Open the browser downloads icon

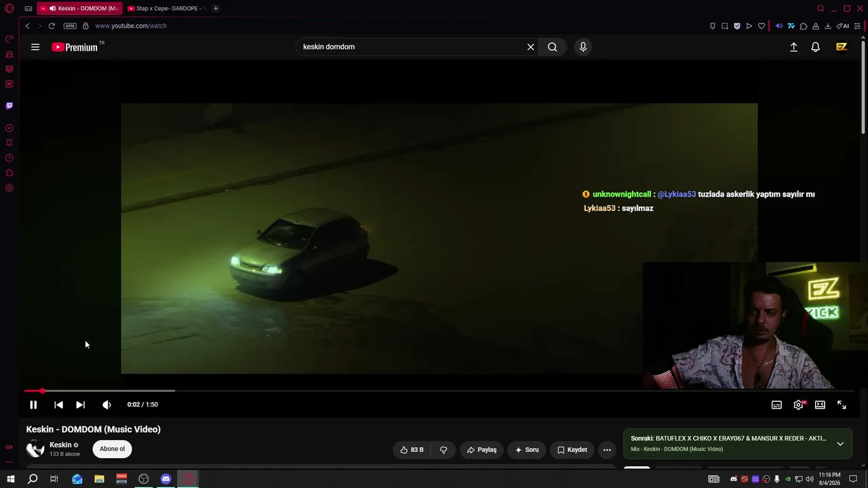click(x=828, y=26)
